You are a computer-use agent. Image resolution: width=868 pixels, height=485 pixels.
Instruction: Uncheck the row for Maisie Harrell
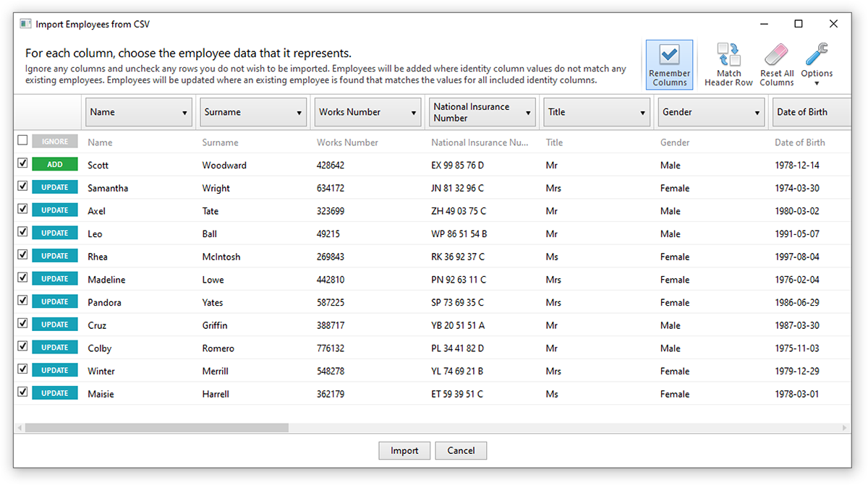[x=22, y=392]
